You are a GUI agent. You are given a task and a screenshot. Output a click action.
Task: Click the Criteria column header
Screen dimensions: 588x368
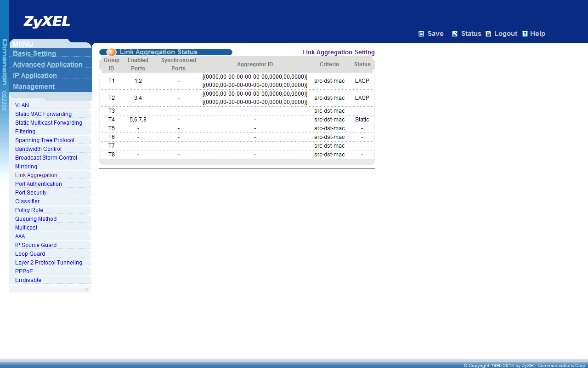[x=329, y=64]
